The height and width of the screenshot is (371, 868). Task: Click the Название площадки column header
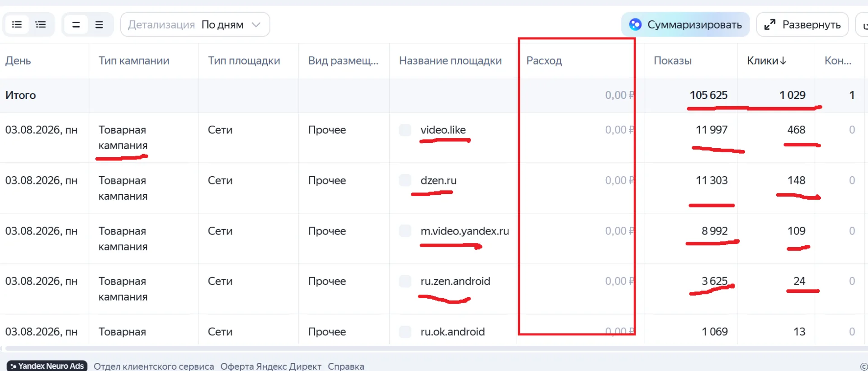(x=450, y=61)
